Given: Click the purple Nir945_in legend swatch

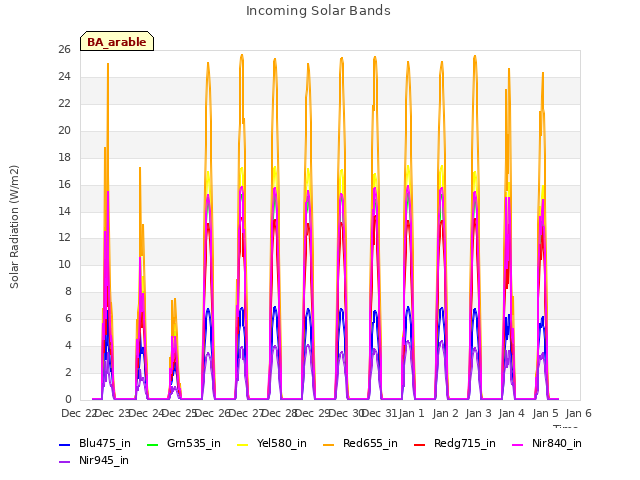Looking at the screenshot, I should click(65, 462).
